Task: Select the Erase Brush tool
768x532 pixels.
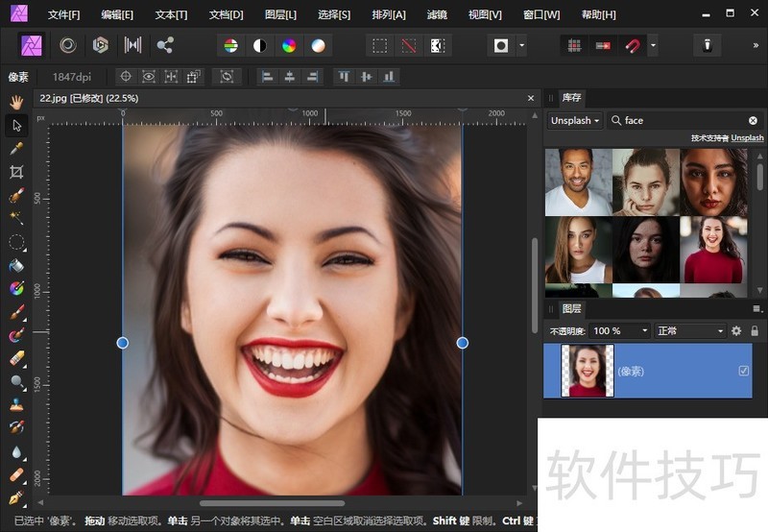Action: coord(16,358)
